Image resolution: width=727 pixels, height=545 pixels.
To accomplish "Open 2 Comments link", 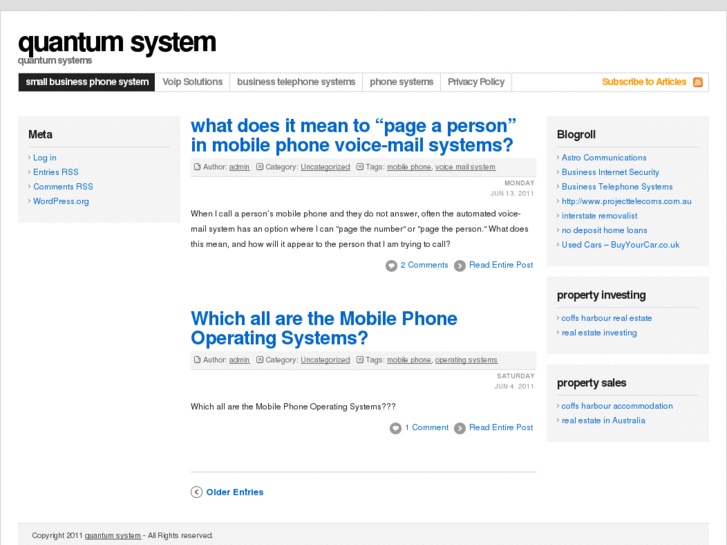I will point(424,265).
